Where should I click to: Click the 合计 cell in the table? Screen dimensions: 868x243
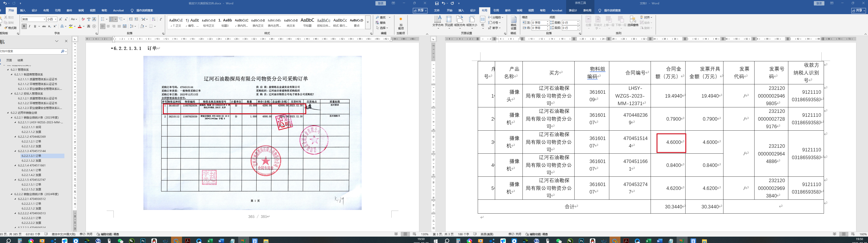point(565,207)
